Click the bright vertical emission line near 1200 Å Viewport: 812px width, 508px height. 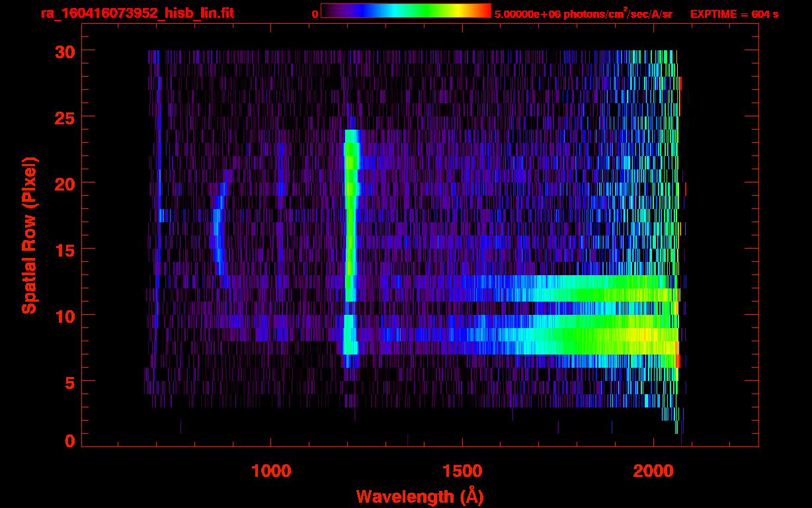pyautogui.click(x=350, y=218)
